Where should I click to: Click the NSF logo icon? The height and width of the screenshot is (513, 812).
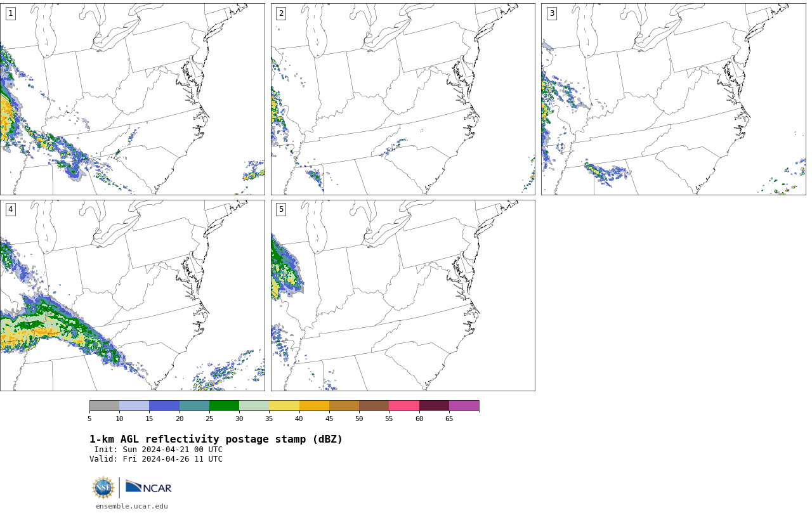(103, 488)
